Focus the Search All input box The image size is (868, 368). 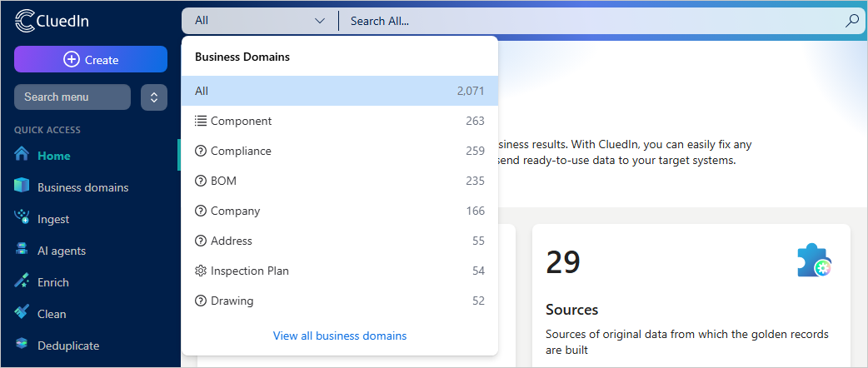click(x=592, y=21)
